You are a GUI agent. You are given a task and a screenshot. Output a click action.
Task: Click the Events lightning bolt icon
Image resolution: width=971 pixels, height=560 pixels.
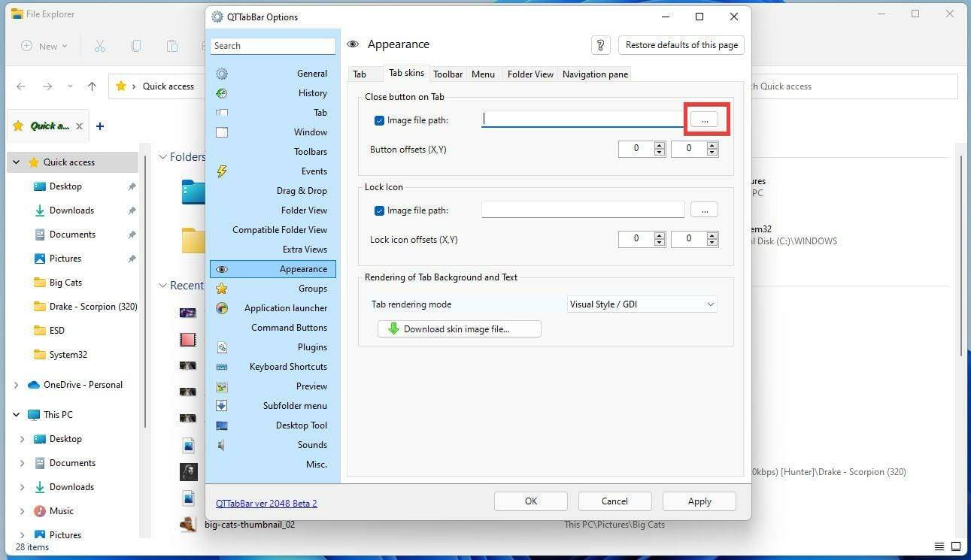pos(222,171)
